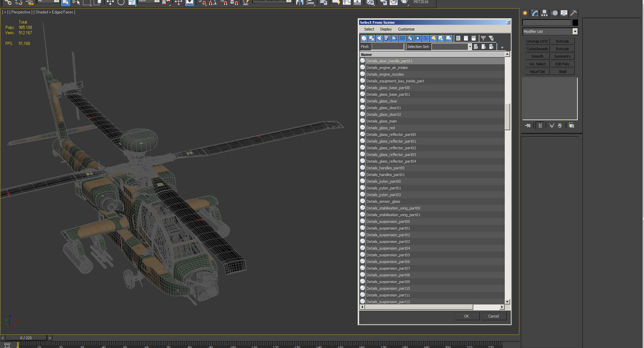Image resolution: width=644 pixels, height=348 pixels.
Task: Click scroll down arrow of the object list
Action: point(507,301)
